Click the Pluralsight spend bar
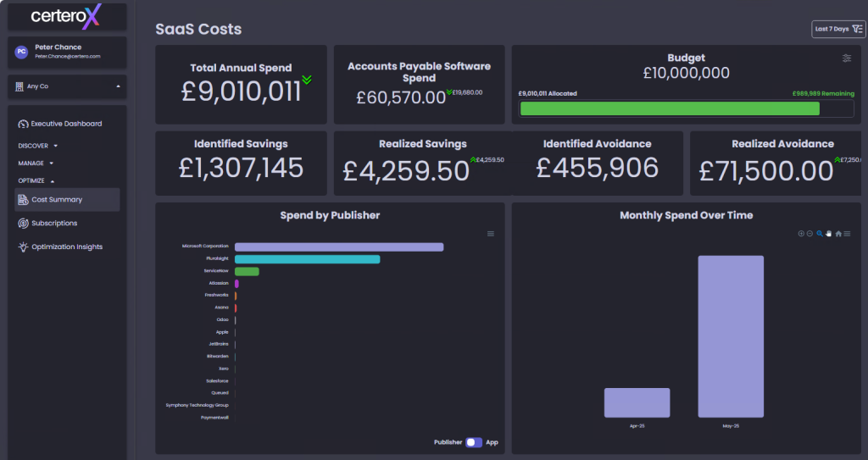This screenshot has height=460, width=868. tap(307, 259)
